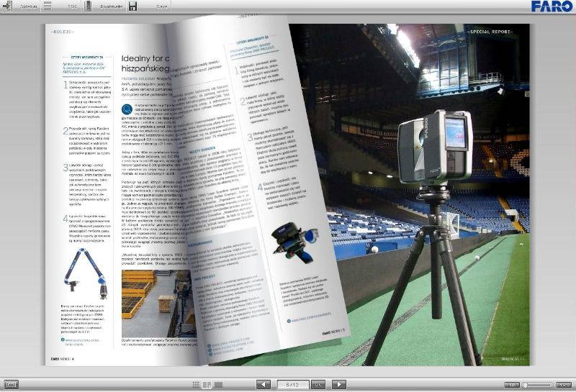Viewport: 576px width, 392px height.
Task: Switch to thumbnail grid view
Action: click(196, 385)
